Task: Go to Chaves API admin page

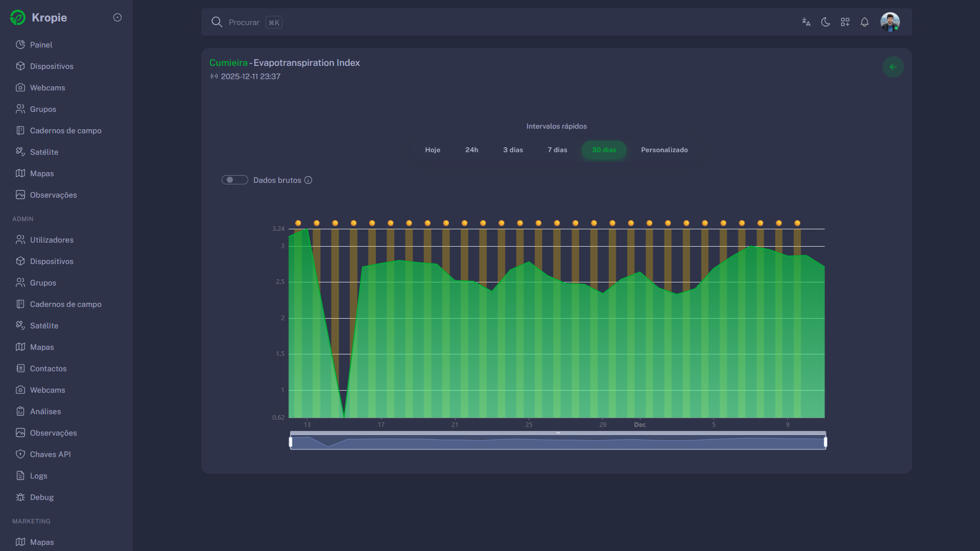Action: 50,454
